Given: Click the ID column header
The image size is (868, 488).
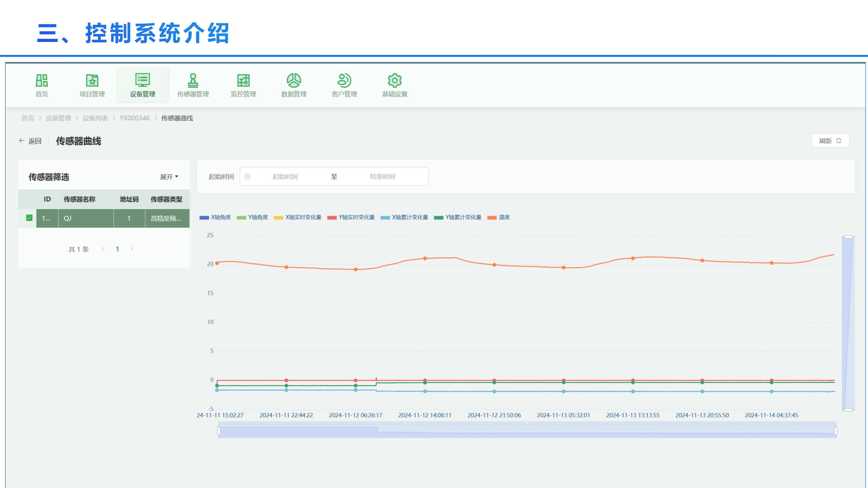Looking at the screenshot, I should [x=47, y=199].
